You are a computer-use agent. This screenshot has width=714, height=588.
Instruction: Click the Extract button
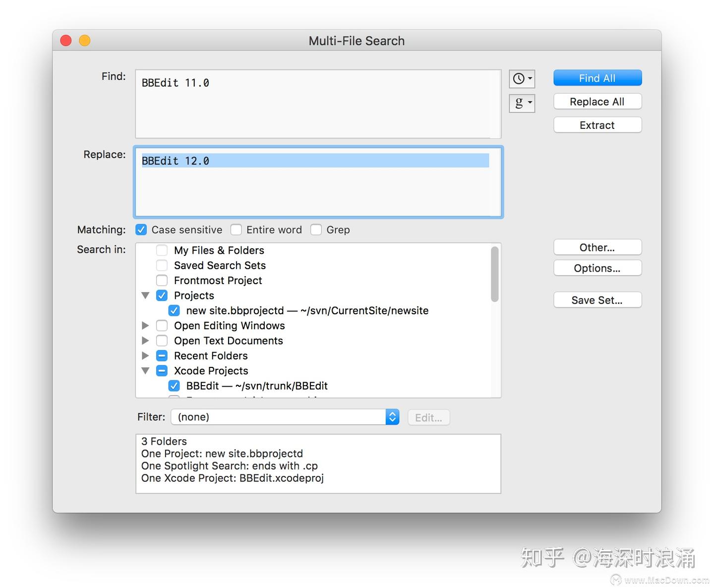pos(597,125)
